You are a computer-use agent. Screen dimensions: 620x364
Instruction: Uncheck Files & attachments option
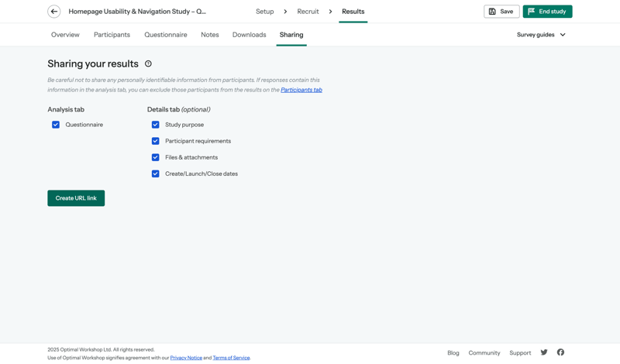[156, 157]
